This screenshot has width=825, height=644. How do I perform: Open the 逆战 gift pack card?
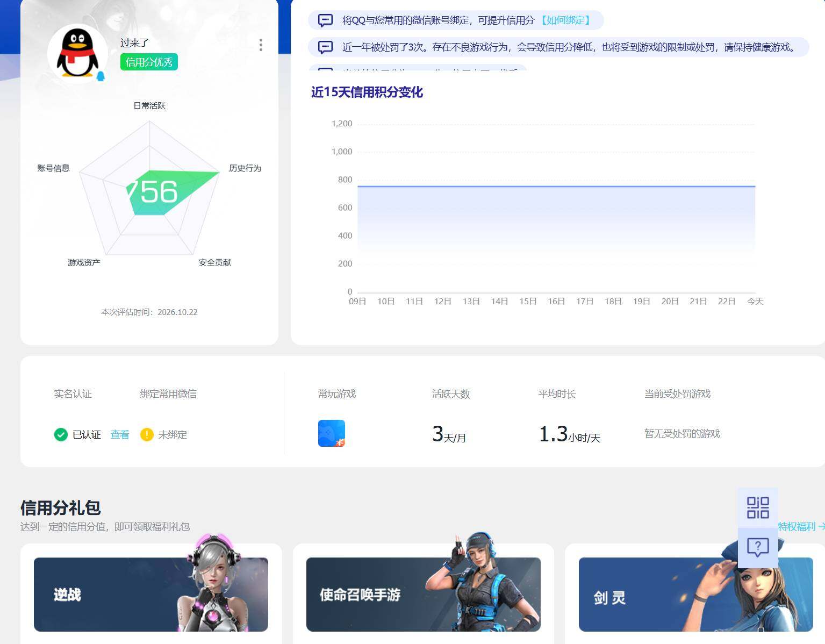(151, 594)
